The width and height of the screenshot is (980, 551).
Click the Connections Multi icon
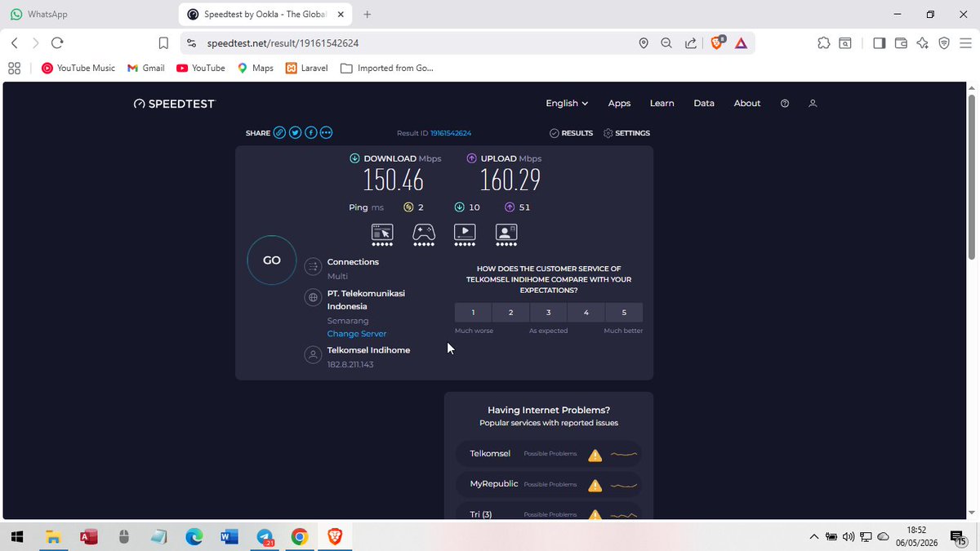click(x=312, y=266)
